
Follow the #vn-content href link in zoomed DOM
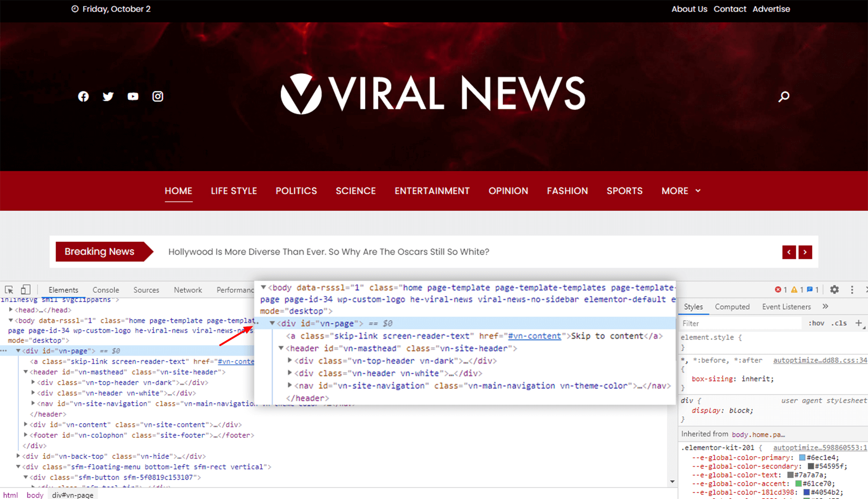pos(535,336)
